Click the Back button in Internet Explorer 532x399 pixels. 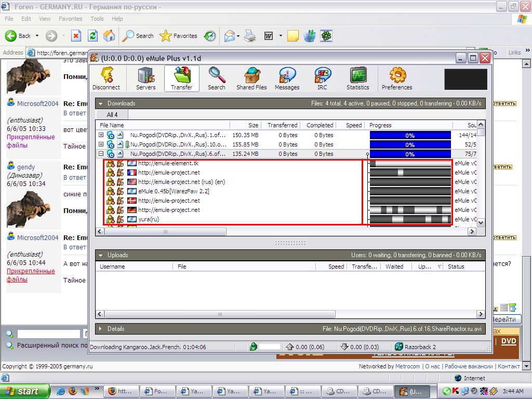18,36
